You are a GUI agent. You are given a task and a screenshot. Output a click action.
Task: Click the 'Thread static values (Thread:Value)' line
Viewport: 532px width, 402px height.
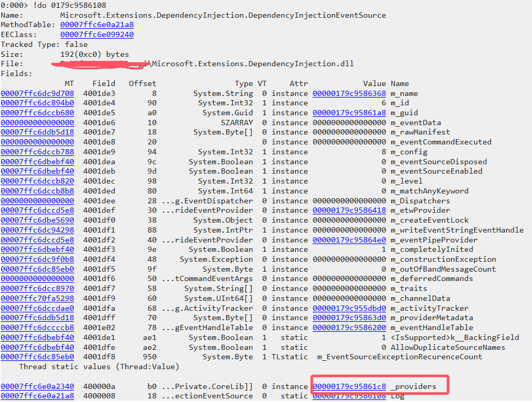pos(99,367)
